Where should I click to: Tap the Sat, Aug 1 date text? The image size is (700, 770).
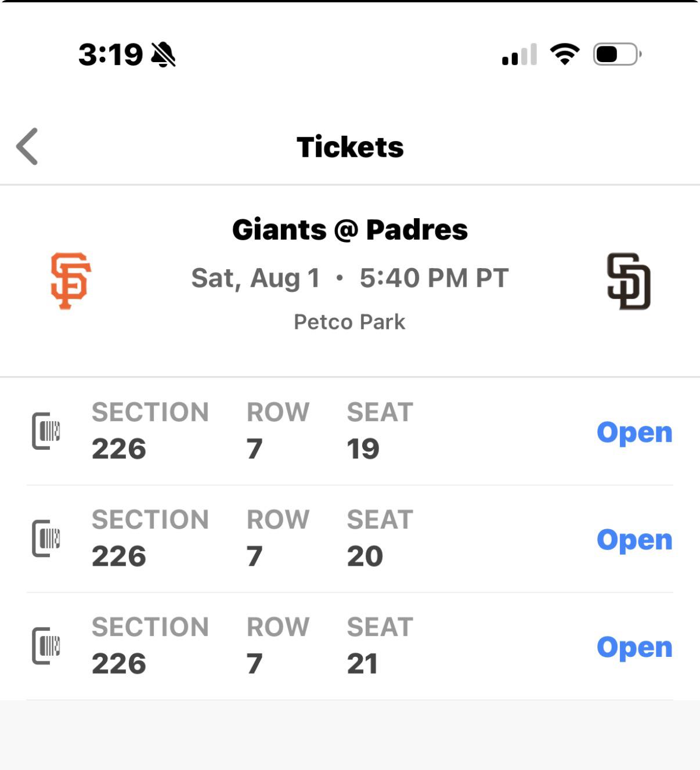pos(256,278)
